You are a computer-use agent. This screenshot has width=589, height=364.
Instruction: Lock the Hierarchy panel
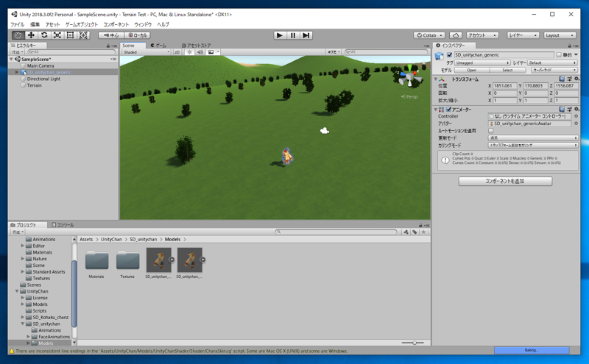[x=108, y=46]
